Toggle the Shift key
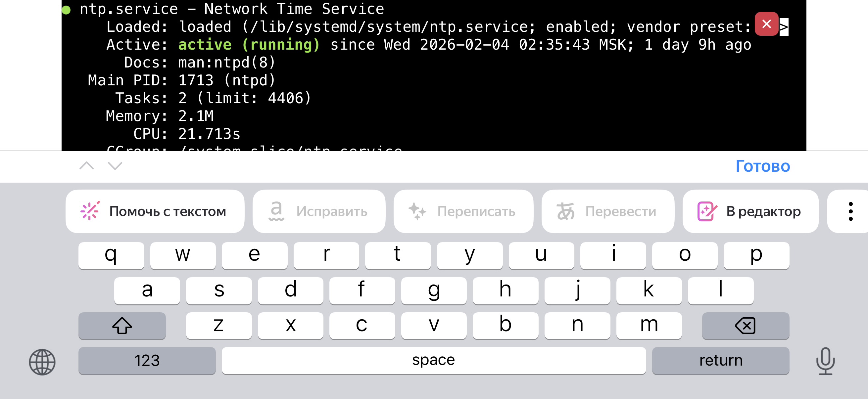The width and height of the screenshot is (868, 399). tap(122, 325)
